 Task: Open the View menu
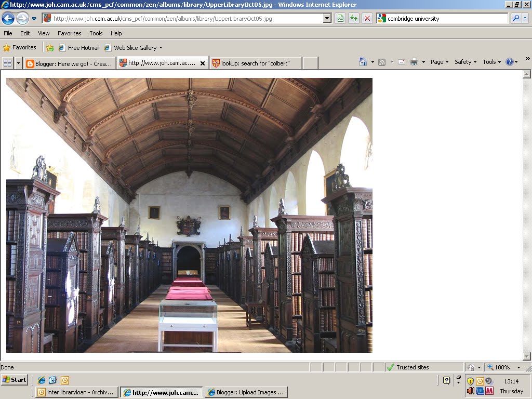point(44,33)
